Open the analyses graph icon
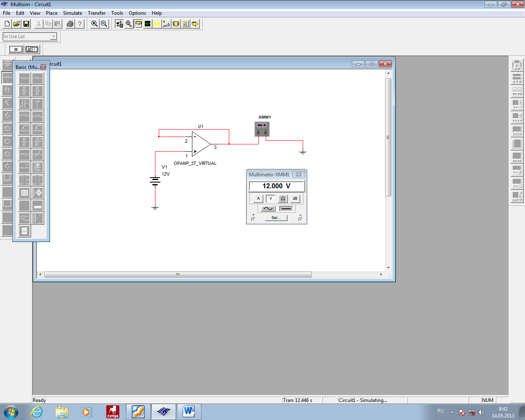The width and height of the screenshot is (525, 420). point(157,24)
